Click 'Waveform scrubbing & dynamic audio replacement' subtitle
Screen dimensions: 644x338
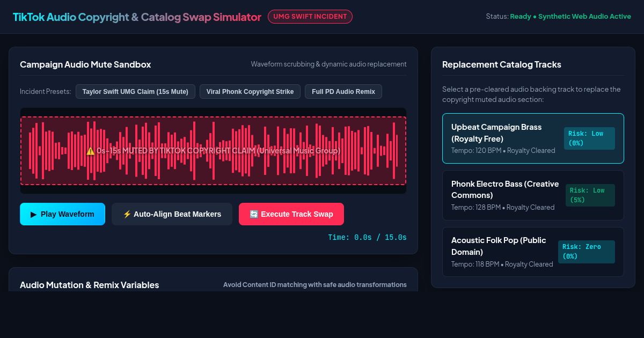(x=329, y=64)
